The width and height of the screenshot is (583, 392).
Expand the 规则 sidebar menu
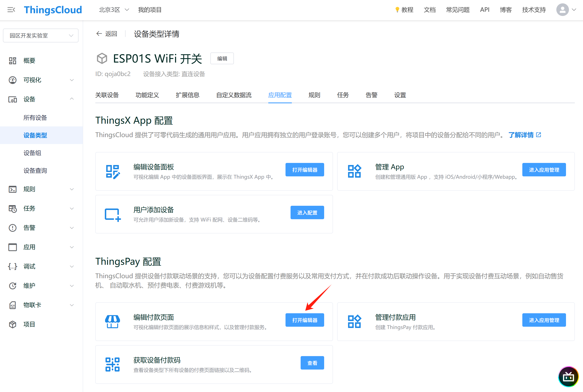point(72,189)
